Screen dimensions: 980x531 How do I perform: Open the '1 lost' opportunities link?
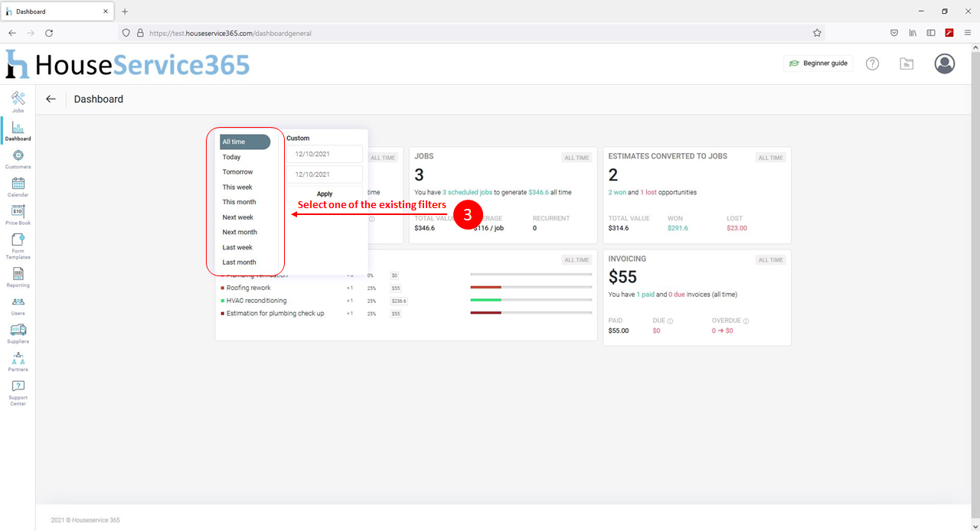[648, 192]
